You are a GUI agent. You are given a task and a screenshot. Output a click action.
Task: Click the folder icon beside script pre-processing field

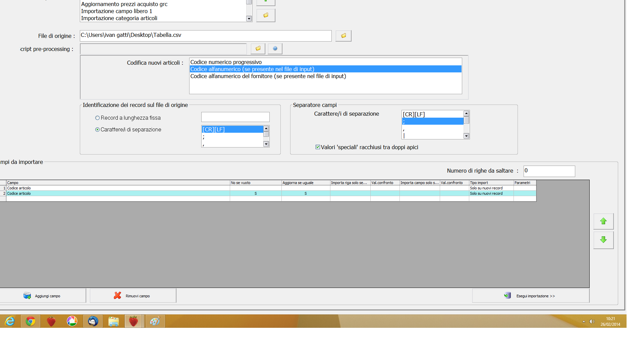[258, 49]
